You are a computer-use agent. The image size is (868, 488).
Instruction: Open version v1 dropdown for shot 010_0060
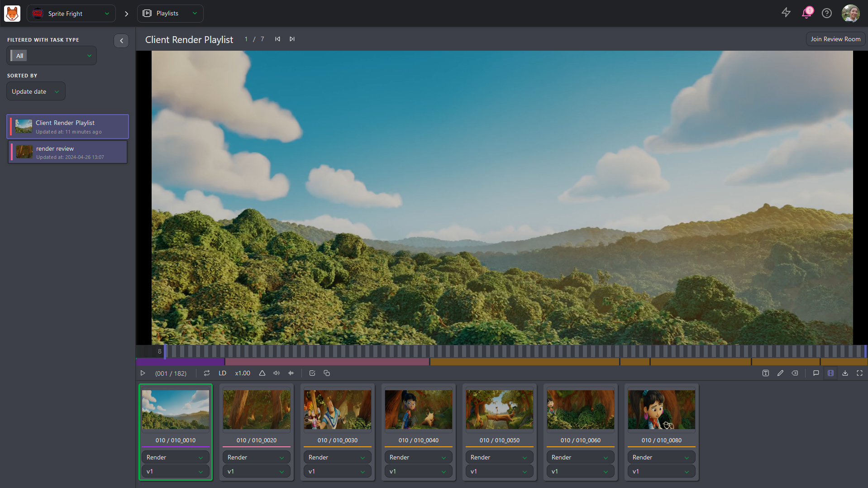581,471
